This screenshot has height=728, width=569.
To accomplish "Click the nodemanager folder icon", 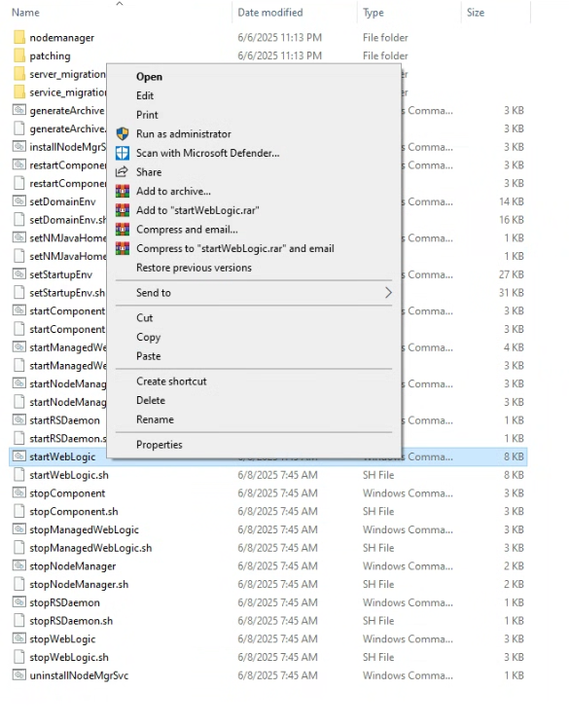I will coord(19,37).
